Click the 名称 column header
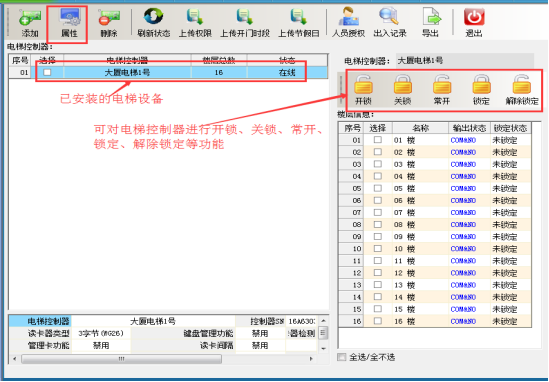549x382 pixels. [x=420, y=128]
